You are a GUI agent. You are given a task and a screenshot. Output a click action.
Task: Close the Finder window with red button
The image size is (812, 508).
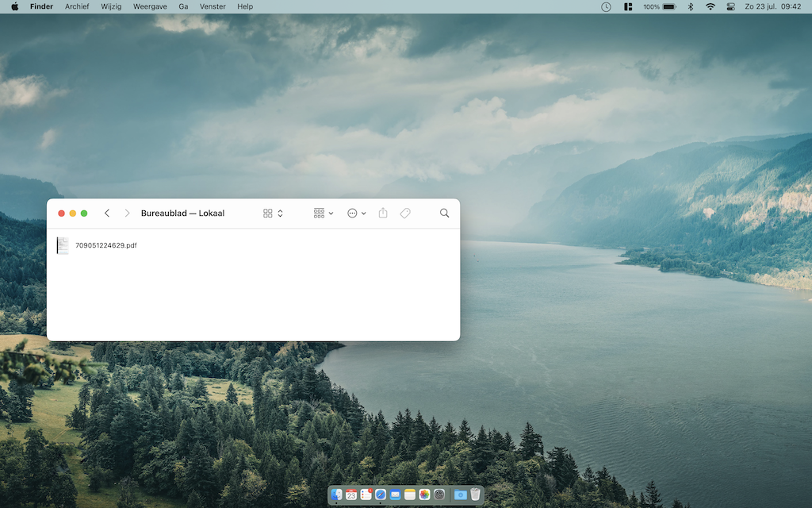click(61, 213)
